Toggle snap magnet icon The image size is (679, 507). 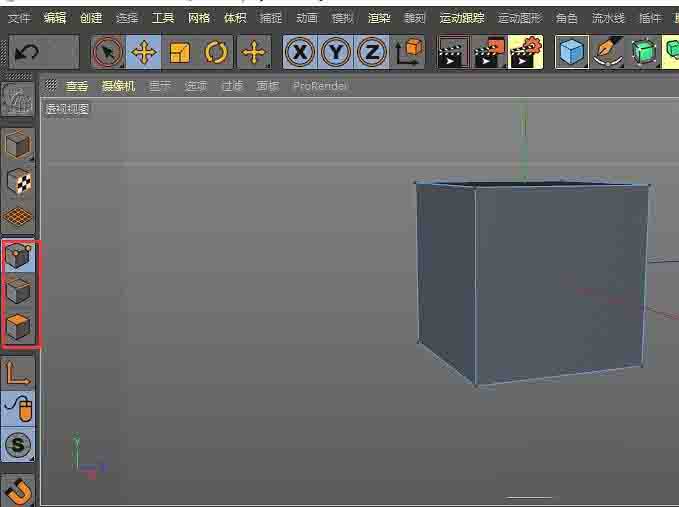(x=18, y=491)
